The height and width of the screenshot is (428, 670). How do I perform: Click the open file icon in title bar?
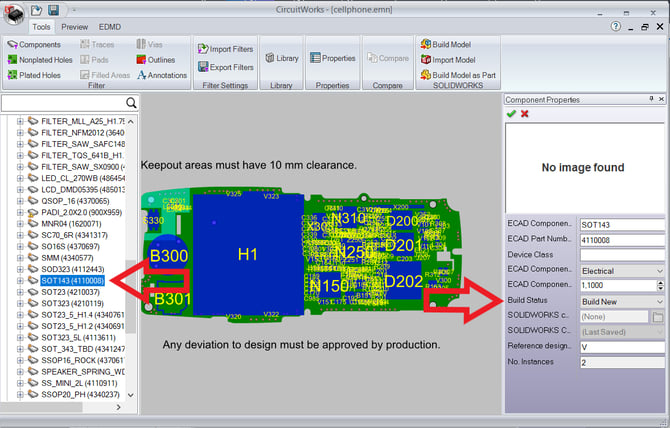(36, 10)
